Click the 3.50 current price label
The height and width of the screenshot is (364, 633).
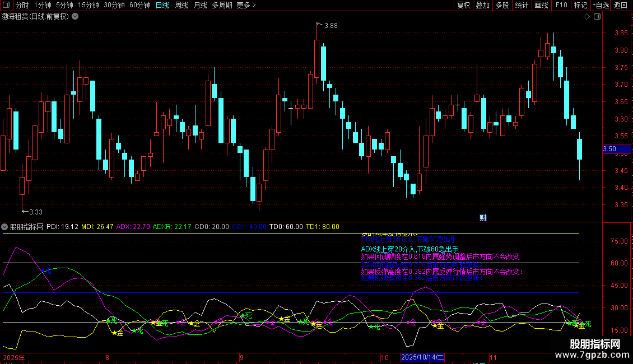tap(609, 149)
